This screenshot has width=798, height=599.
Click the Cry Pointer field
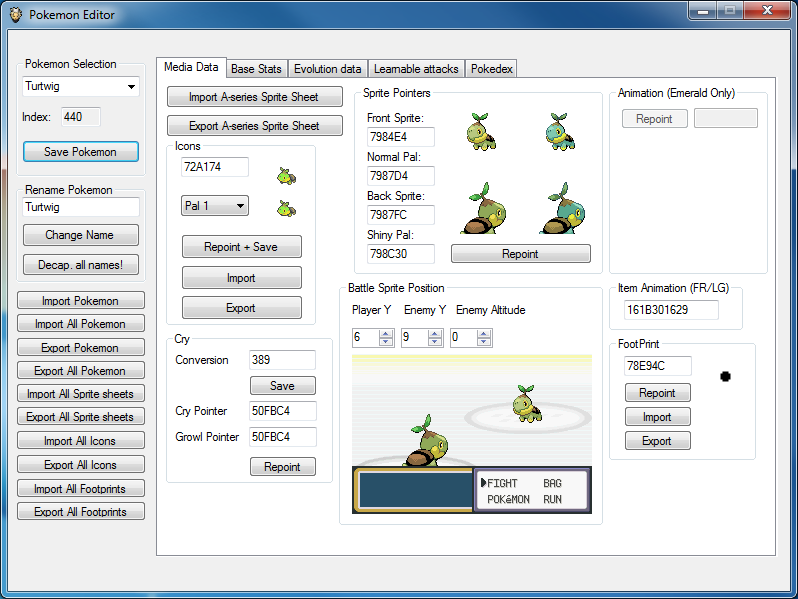(282, 411)
